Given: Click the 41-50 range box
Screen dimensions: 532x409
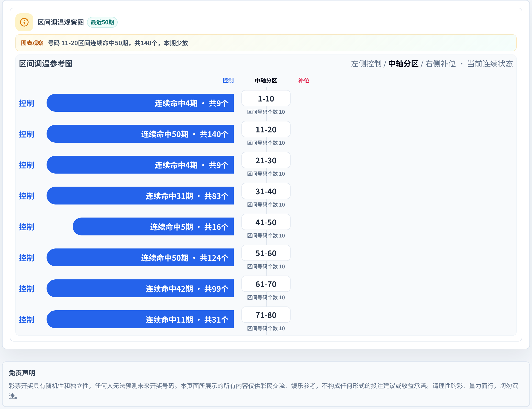Looking at the screenshot, I should pyautogui.click(x=266, y=222).
